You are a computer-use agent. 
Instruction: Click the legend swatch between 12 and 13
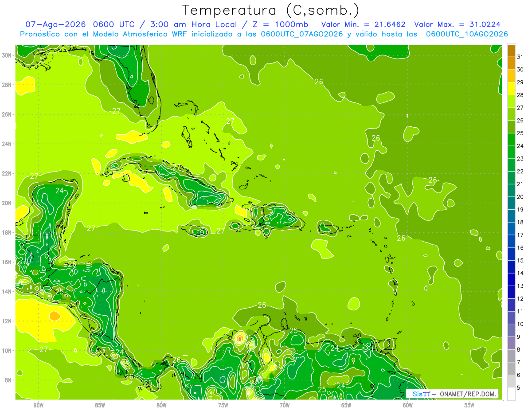[511, 292]
